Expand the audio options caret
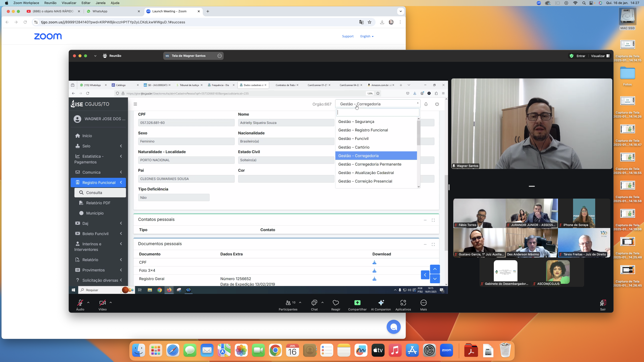 pos(88,303)
